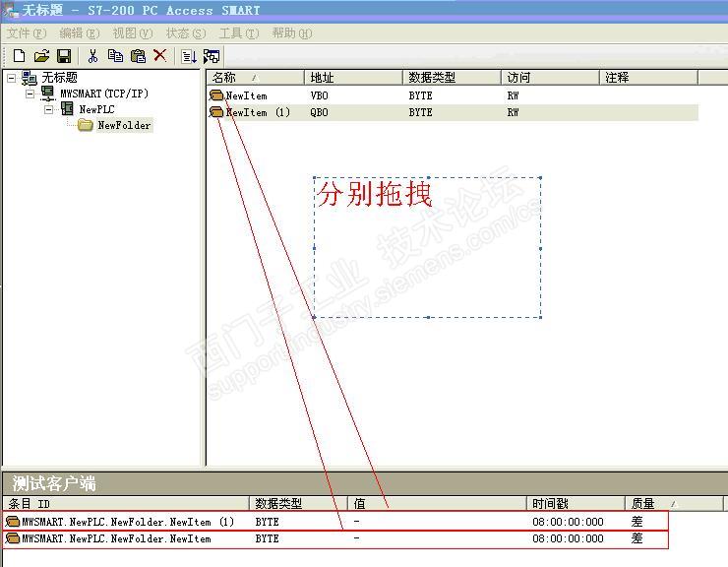This screenshot has height=567, width=728.
Task: Open the 帮助(H) menu
Action: [x=292, y=33]
